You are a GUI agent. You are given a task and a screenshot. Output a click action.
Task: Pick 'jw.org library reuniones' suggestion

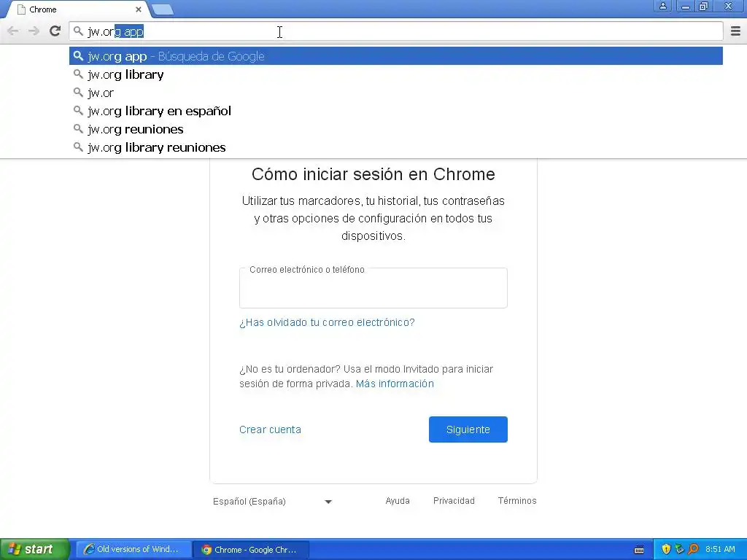point(396,147)
